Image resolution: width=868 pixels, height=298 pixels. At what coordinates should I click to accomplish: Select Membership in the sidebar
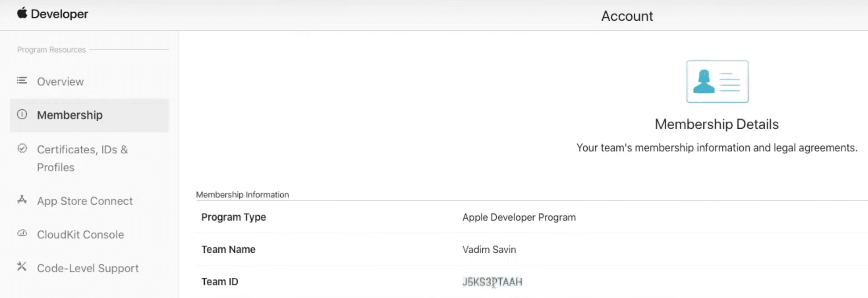[89, 115]
